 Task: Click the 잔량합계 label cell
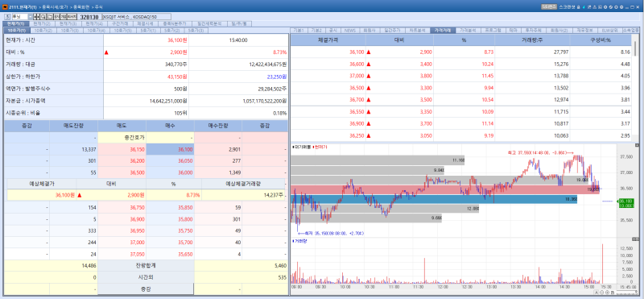147,266
